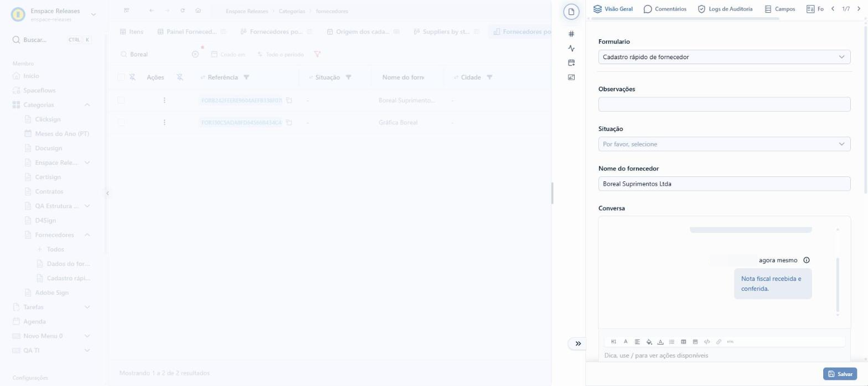Go to next record arrow near 1/7

858,9
